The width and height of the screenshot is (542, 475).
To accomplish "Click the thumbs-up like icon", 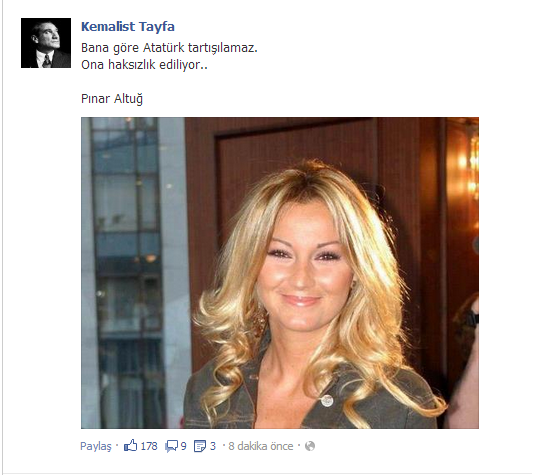I will click(x=130, y=445).
